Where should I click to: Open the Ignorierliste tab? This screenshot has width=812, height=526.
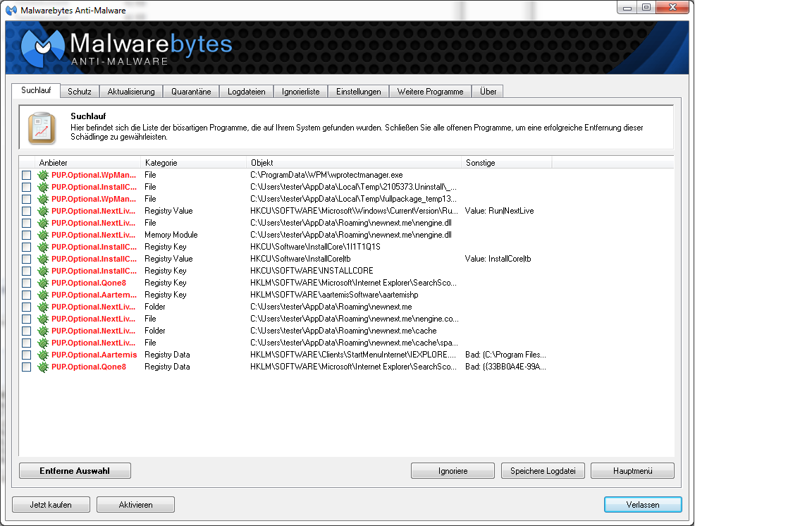click(x=301, y=91)
